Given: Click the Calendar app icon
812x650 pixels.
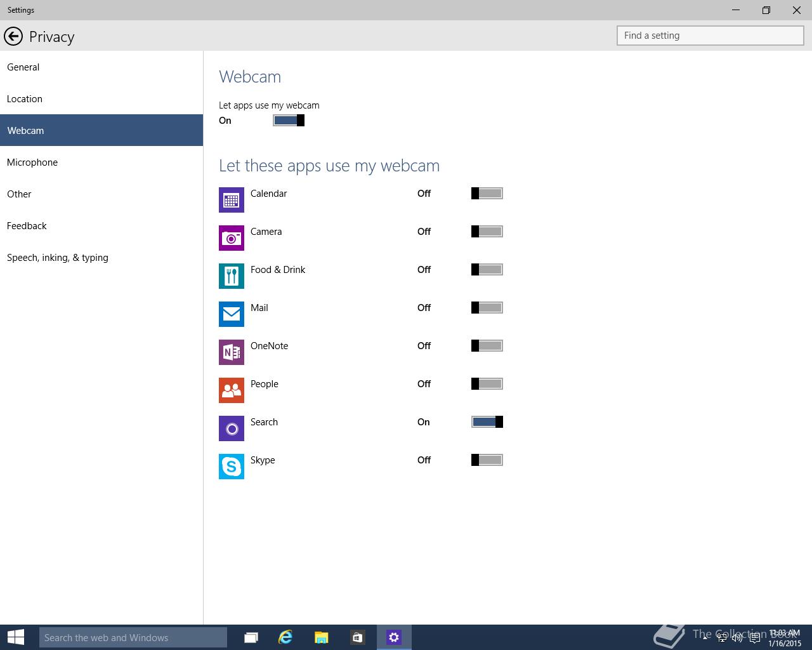Looking at the screenshot, I should click(232, 200).
